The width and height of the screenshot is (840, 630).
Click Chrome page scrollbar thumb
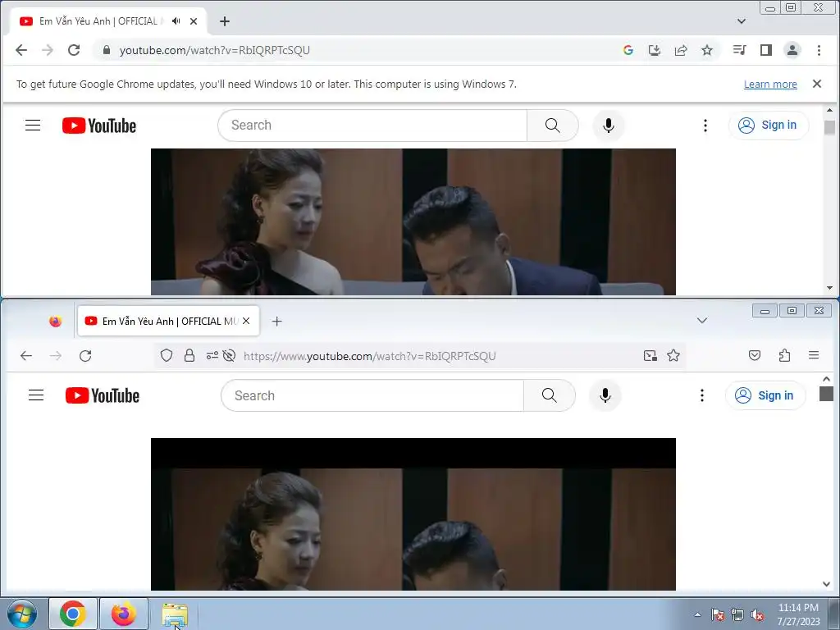click(829, 127)
